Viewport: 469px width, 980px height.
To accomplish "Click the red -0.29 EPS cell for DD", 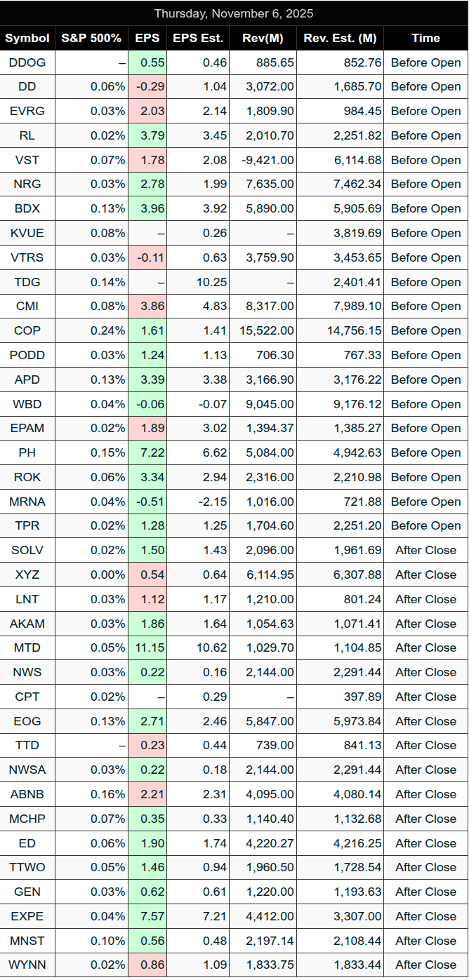I will (x=148, y=87).
